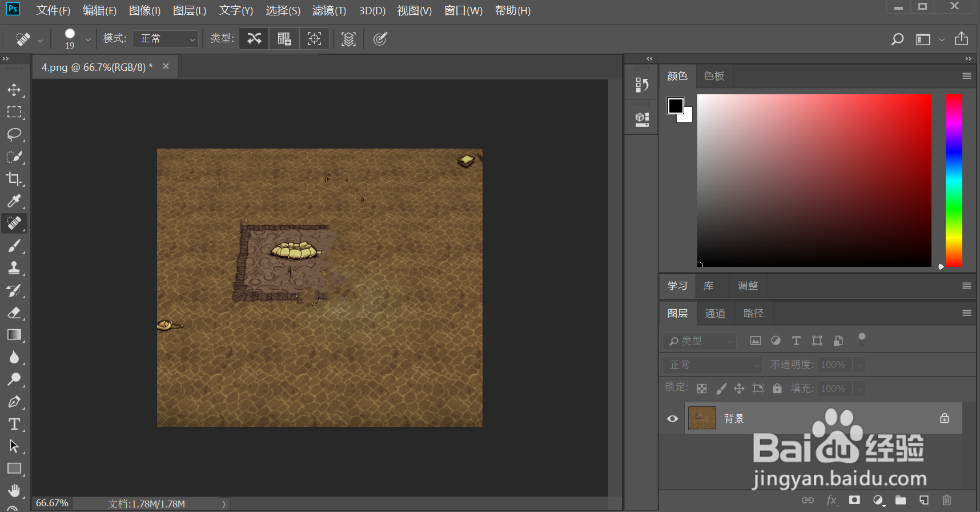The height and width of the screenshot is (512, 980).
Task: Add a layer style with fx icon
Action: point(832,501)
